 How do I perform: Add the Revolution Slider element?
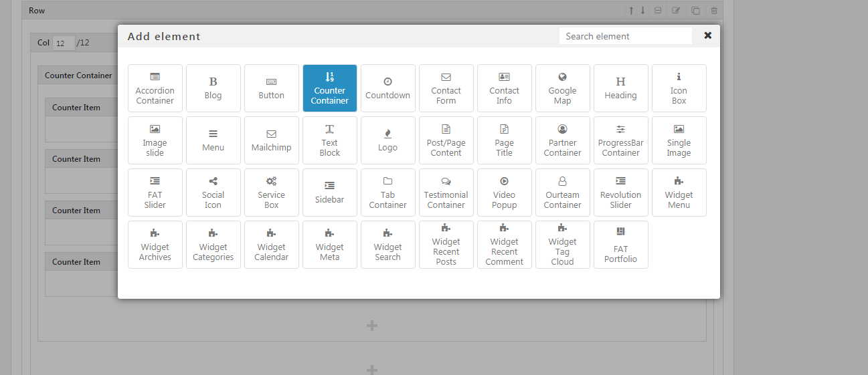[620, 193]
